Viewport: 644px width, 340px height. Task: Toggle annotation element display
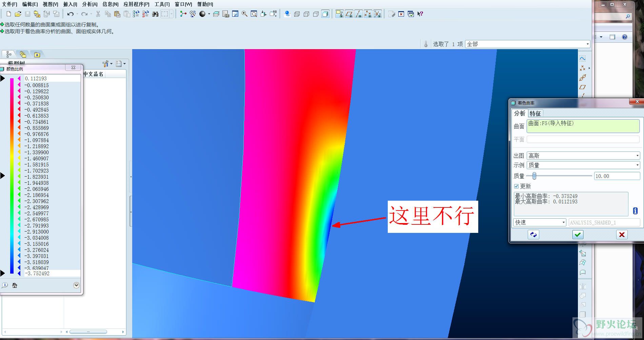click(339, 14)
